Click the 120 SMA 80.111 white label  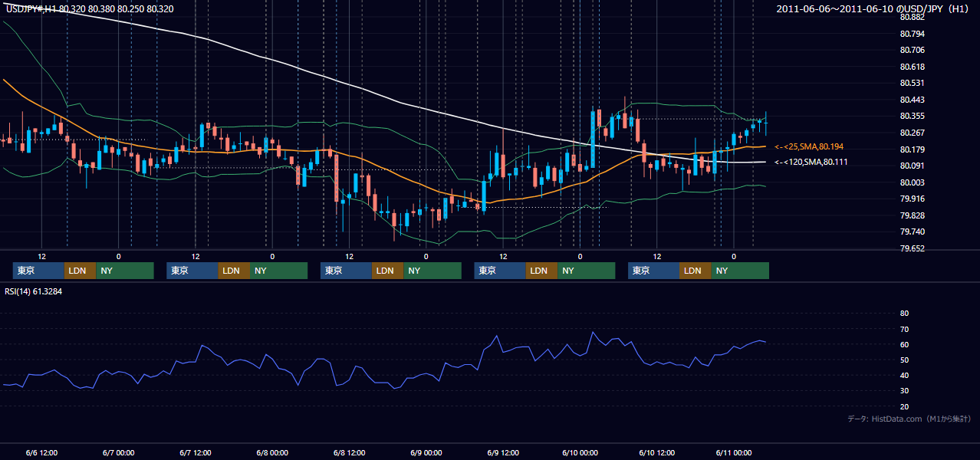(811, 162)
